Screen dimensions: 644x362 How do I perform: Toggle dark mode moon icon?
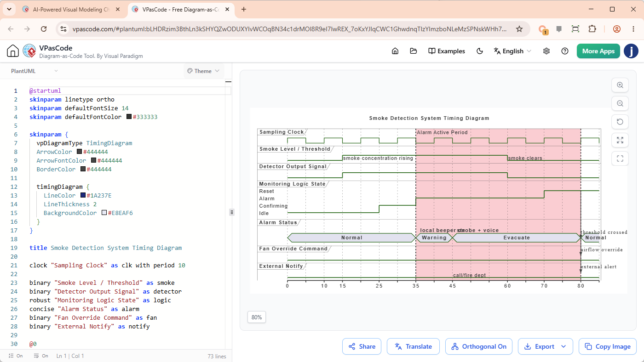pyautogui.click(x=480, y=51)
